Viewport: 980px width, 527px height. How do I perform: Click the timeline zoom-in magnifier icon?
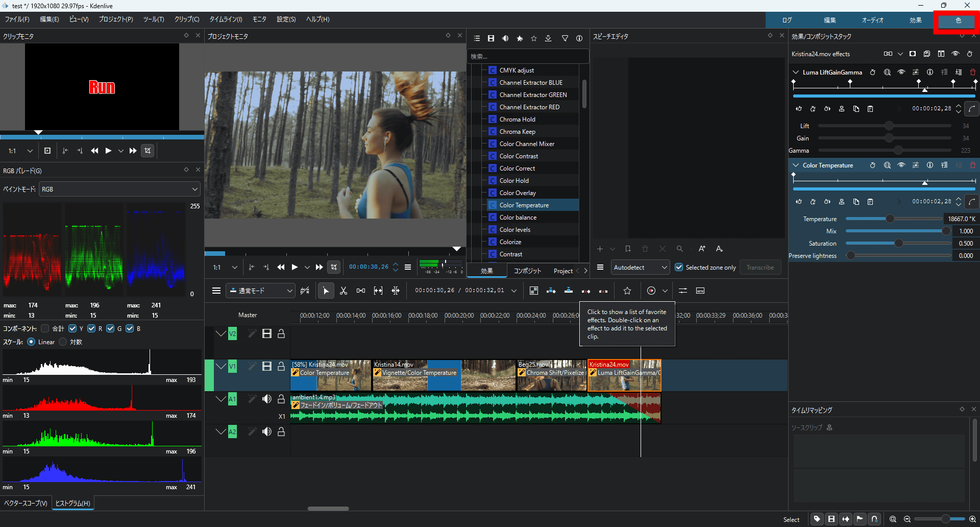(x=972, y=519)
